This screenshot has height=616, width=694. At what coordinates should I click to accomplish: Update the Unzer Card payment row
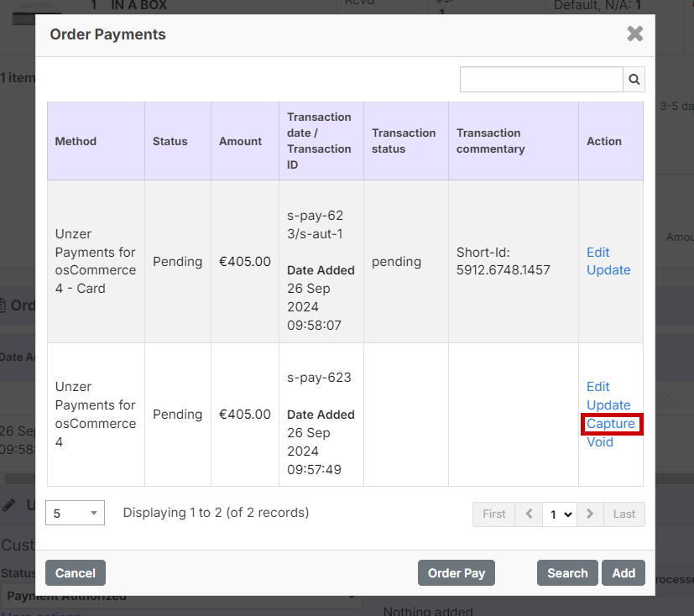click(608, 270)
